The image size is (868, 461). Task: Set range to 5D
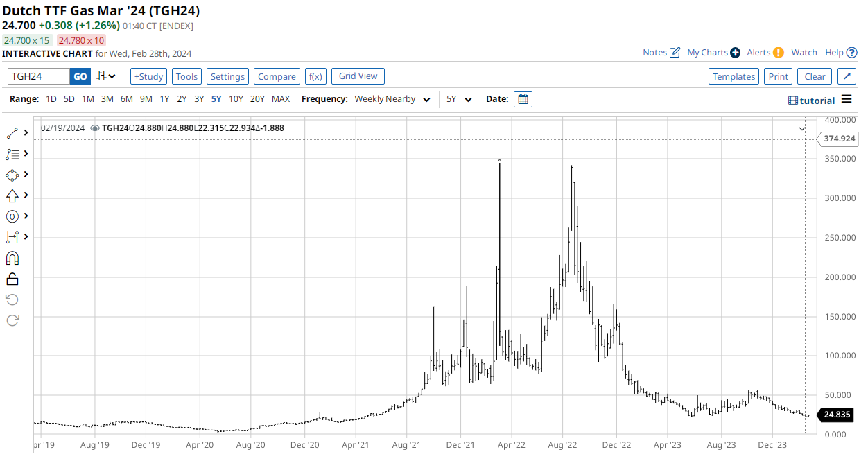tap(69, 99)
